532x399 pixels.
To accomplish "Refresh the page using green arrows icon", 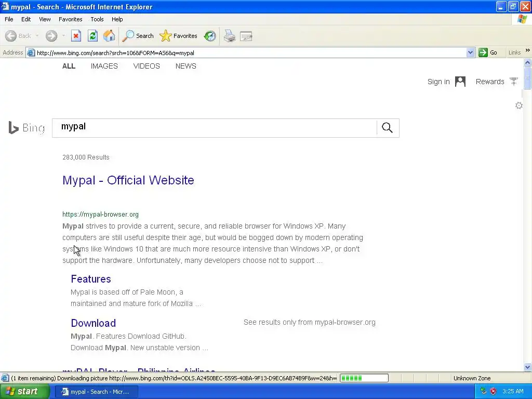I will (x=92, y=36).
